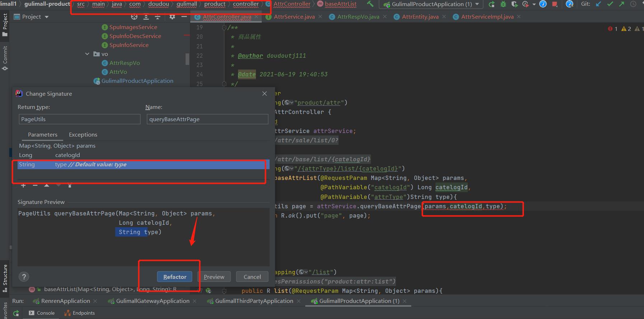This screenshot has width=644, height=319.
Task: Click the Expand All icon in Project panel
Action: pos(146,17)
